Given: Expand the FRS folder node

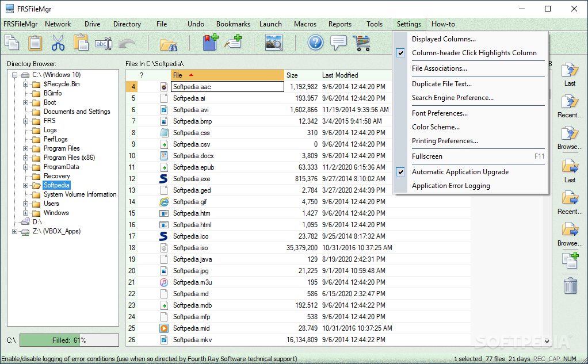Looking at the screenshot, I should [x=25, y=121].
